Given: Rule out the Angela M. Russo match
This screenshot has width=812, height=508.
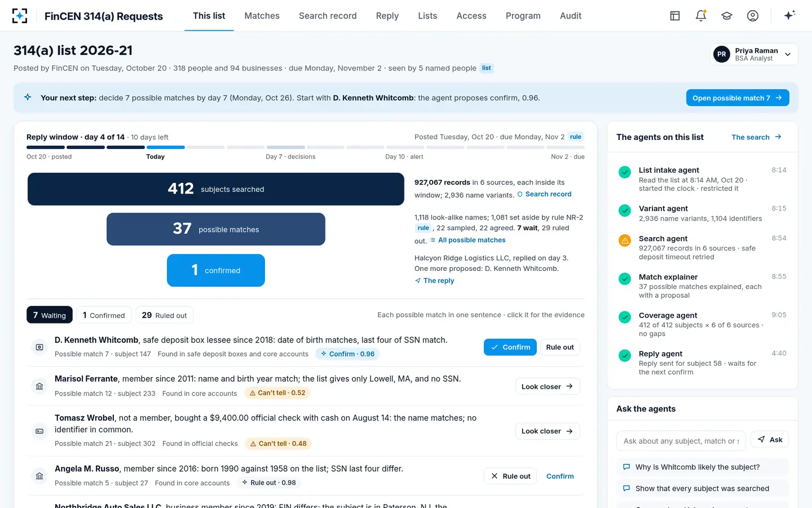Looking at the screenshot, I should (510, 476).
